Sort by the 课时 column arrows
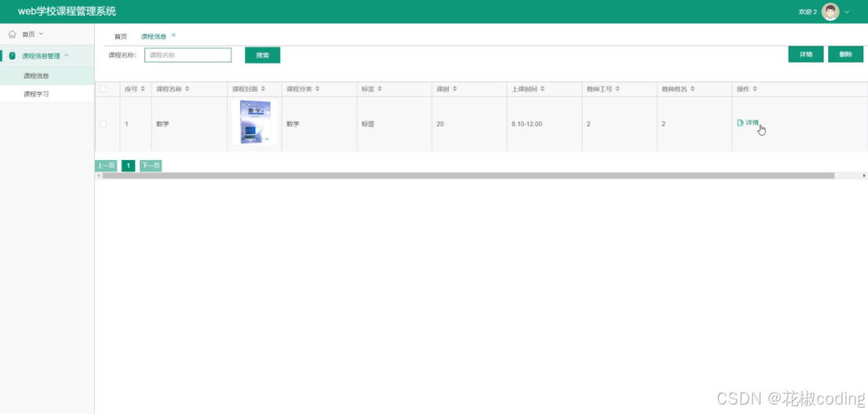The height and width of the screenshot is (414, 868). [454, 89]
